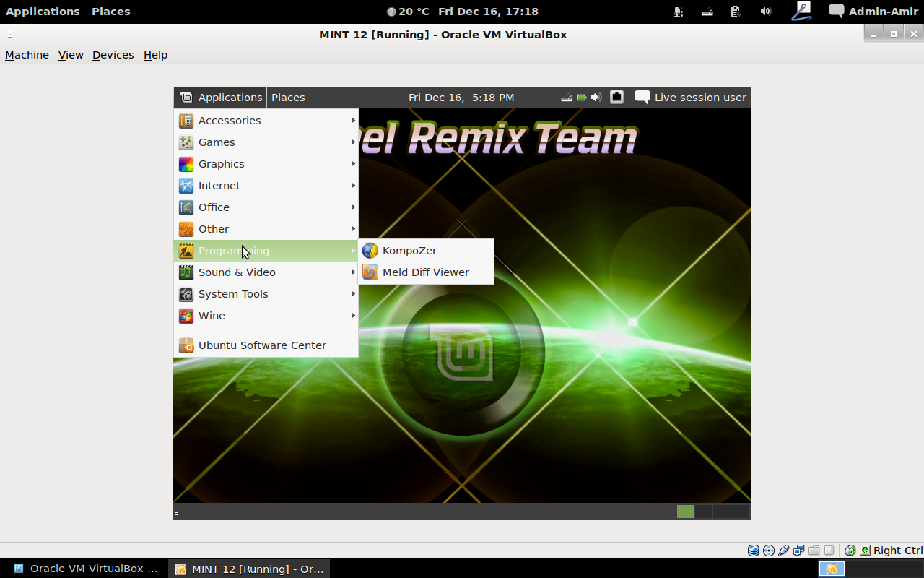Expand the Graphics submenu arrow
This screenshot has height=578, width=924.
tap(353, 164)
